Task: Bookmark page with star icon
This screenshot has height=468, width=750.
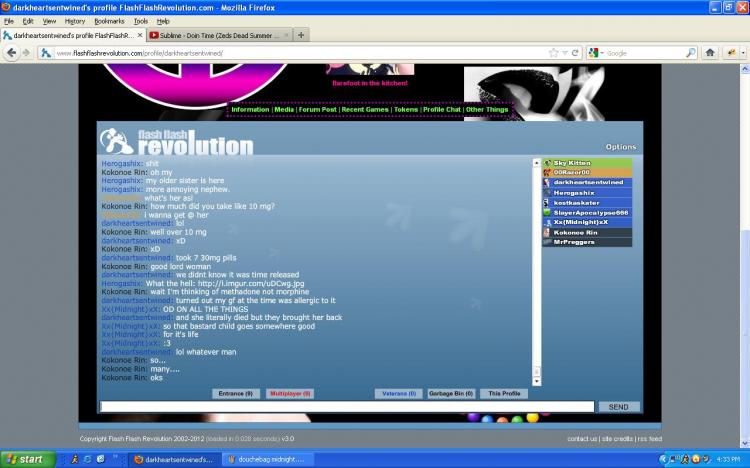Action: 552,52
